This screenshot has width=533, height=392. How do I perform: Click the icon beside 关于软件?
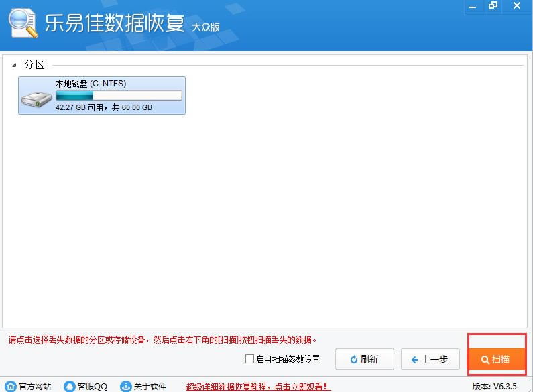[x=126, y=386]
